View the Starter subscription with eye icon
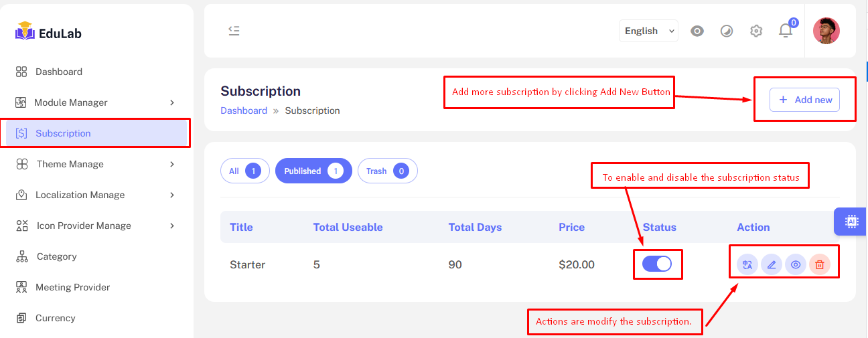This screenshot has height=338, width=868. pyautogui.click(x=796, y=264)
